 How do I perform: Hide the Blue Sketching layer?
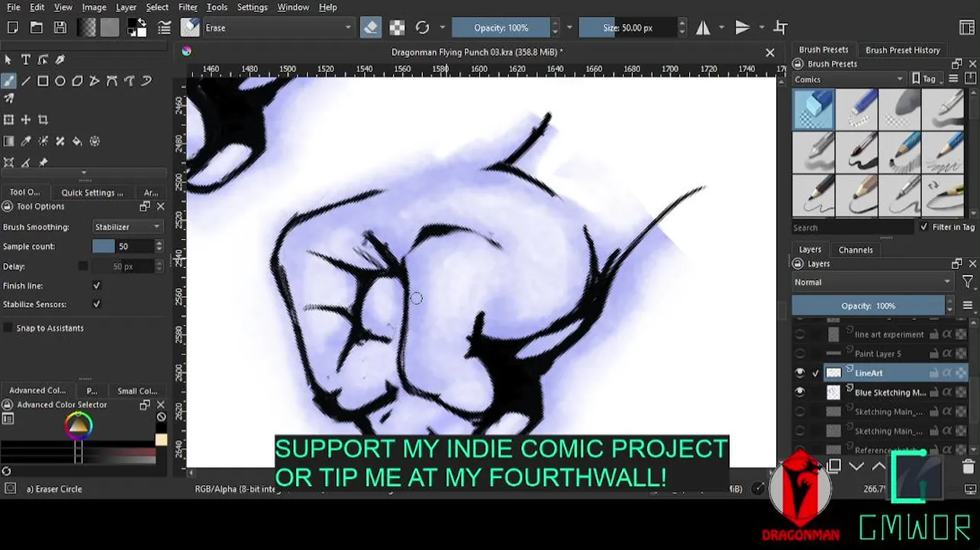click(x=800, y=392)
